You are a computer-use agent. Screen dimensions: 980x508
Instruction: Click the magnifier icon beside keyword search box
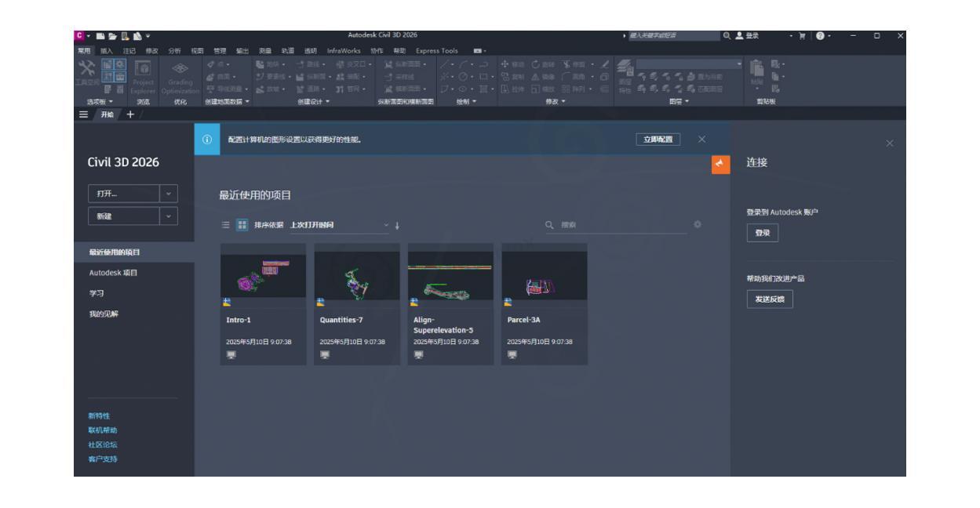[729, 35]
